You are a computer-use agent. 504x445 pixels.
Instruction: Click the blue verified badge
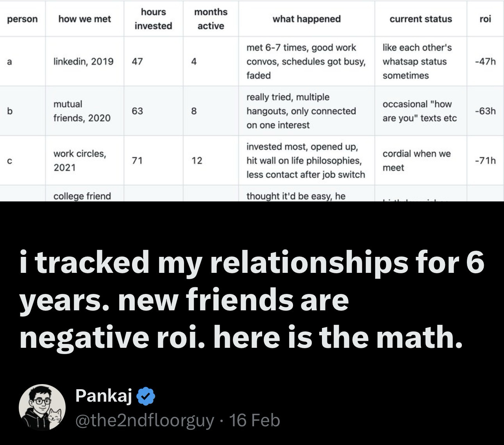[147, 396]
